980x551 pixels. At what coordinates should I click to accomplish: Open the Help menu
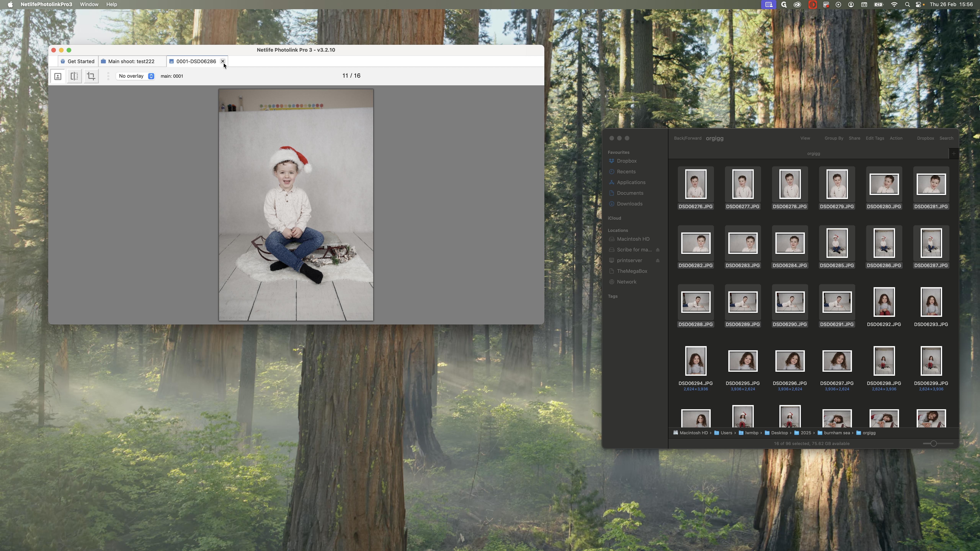tap(111, 5)
